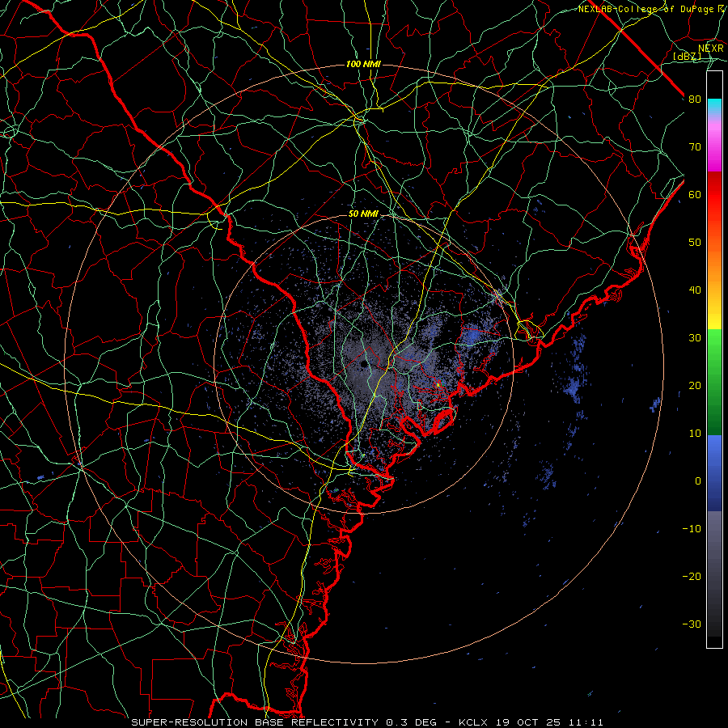Select the 10 dBZ value on the scale

point(695,434)
